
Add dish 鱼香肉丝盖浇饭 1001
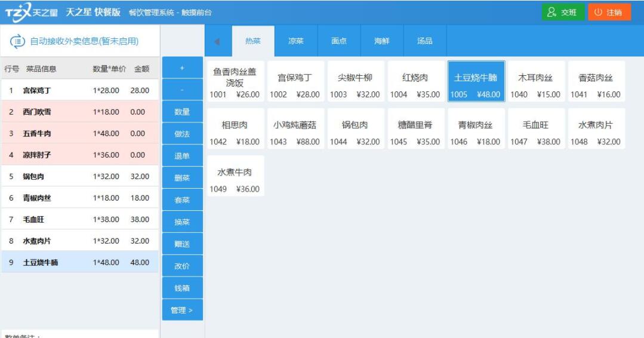(235, 81)
